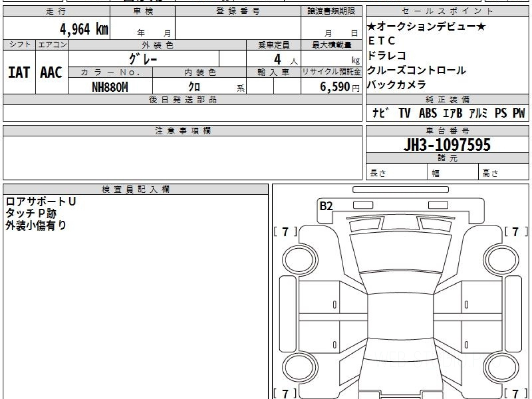
Task: Click the カラーNo. label
Action: pos(111,72)
